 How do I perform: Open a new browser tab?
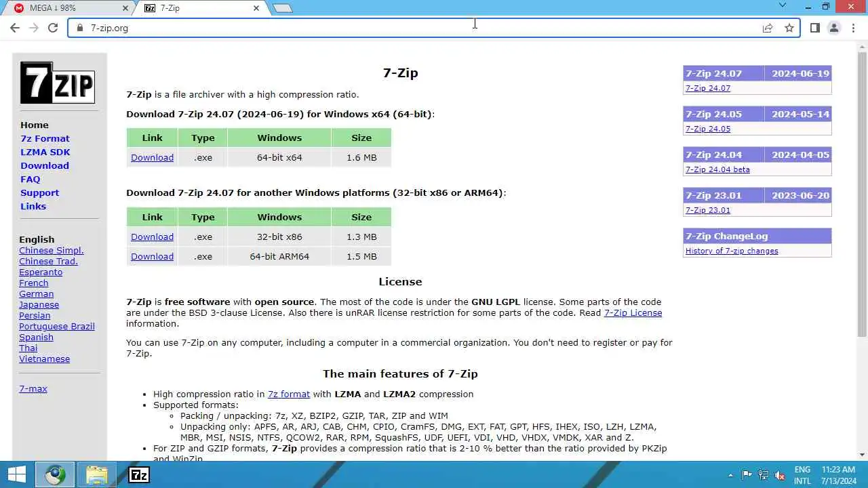(x=283, y=8)
